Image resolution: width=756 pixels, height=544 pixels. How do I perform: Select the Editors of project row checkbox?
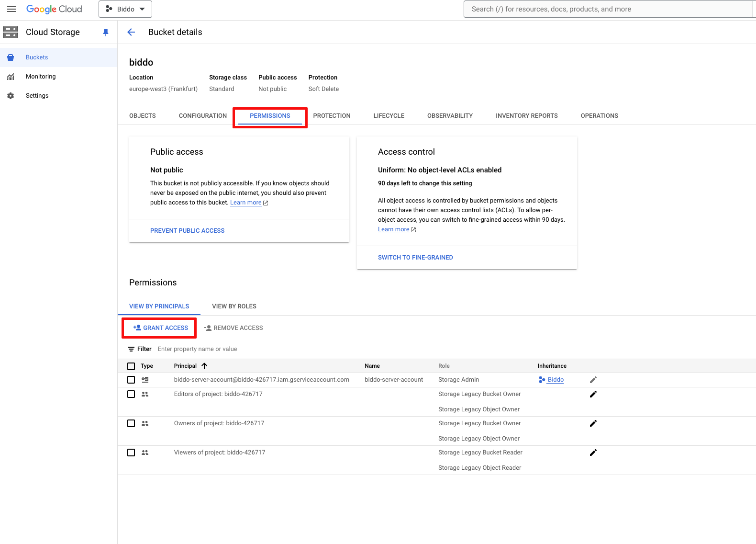131,394
